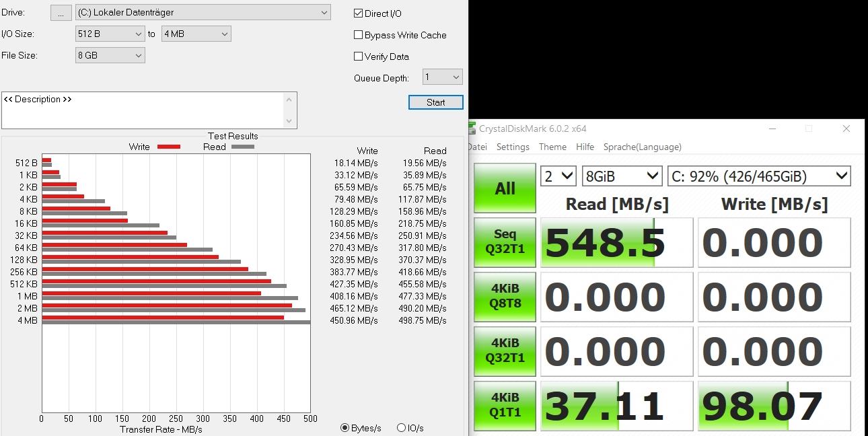Viewport: 868px width, 436px height.
Task: Open the Datei menu in CrystalDiskMark
Action: point(477,147)
